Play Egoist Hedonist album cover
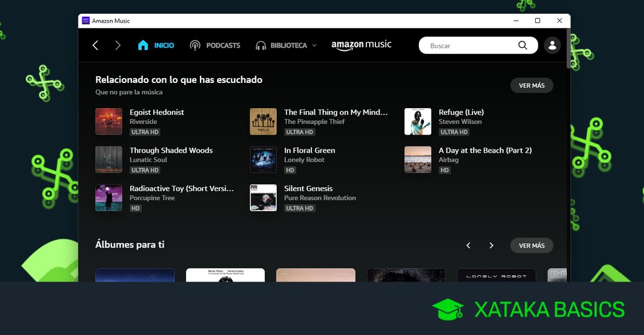Screen dimensions: 644x335 pyautogui.click(x=109, y=121)
